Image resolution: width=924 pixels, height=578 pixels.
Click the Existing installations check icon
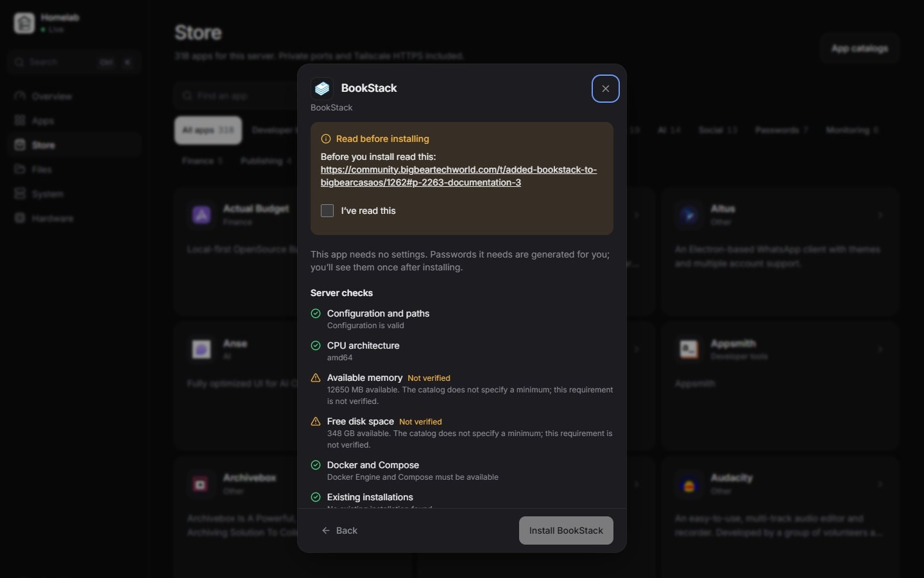click(316, 497)
